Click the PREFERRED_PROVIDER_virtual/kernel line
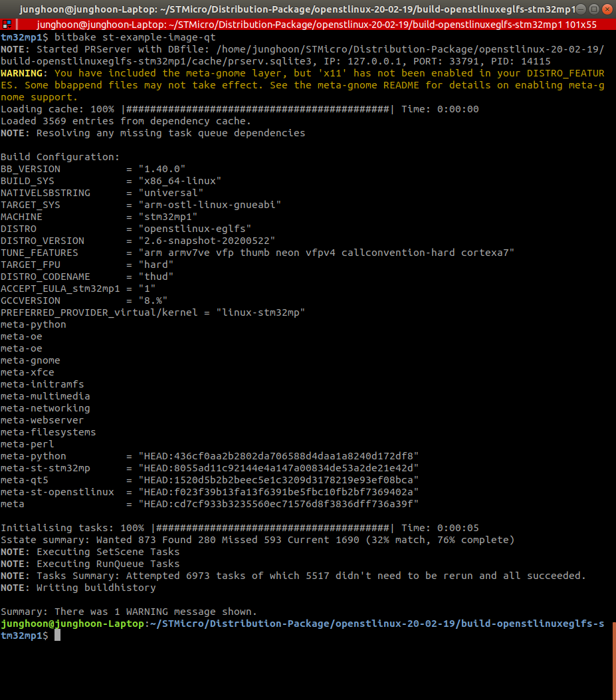616x700 pixels. click(153, 312)
